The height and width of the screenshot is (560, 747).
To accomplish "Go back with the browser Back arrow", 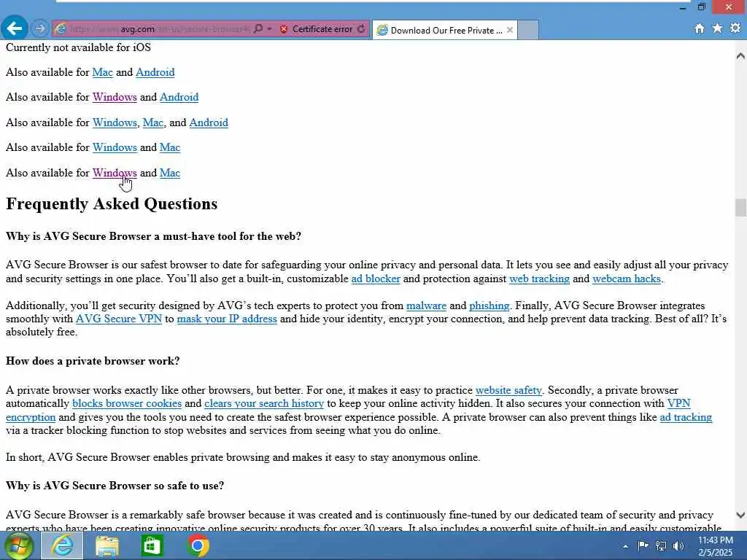I will point(15,28).
